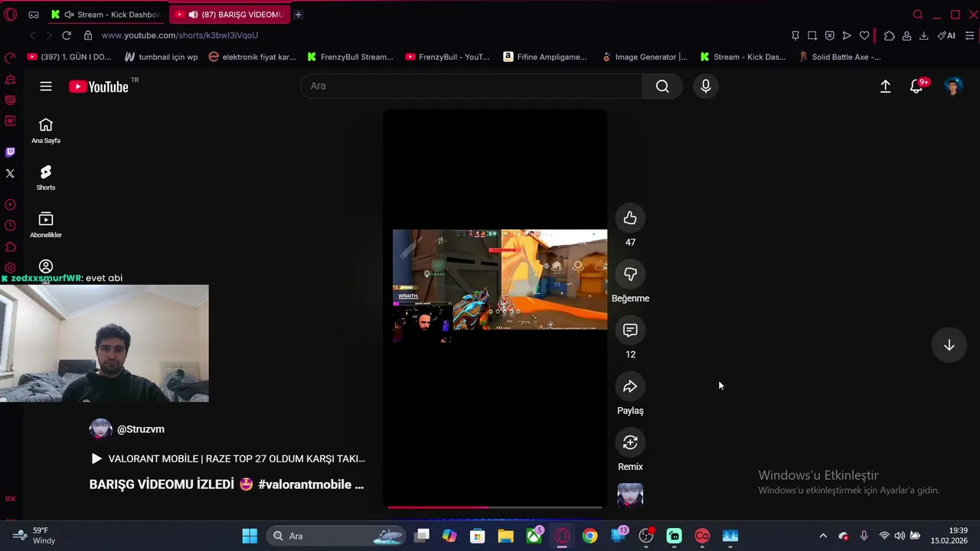Open Microsoft Store from the taskbar
The width and height of the screenshot is (980, 551).
[x=477, y=536]
